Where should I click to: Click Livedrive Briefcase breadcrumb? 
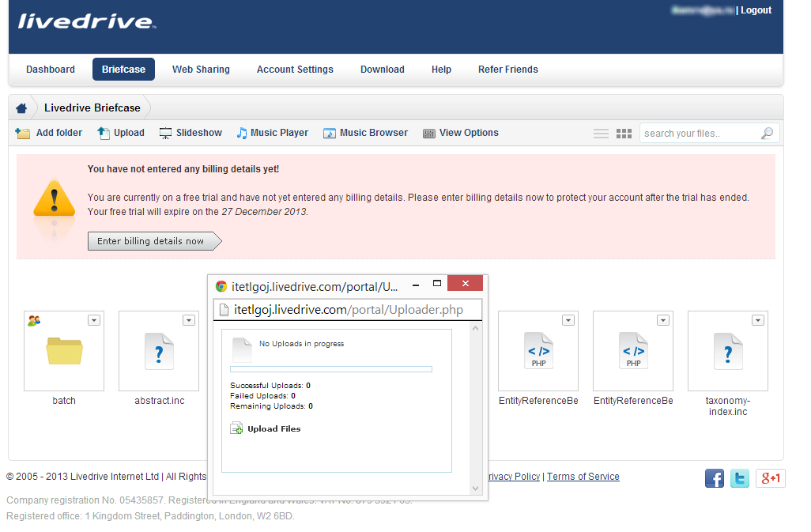click(92, 108)
